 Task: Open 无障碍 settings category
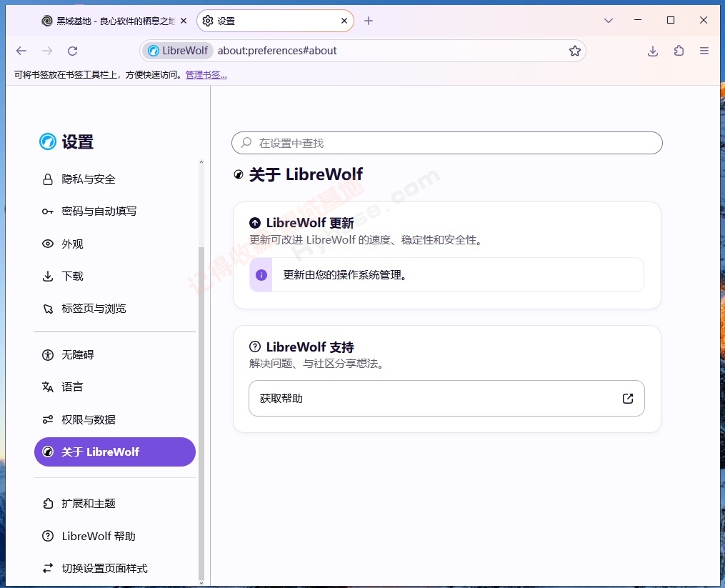coord(115,355)
